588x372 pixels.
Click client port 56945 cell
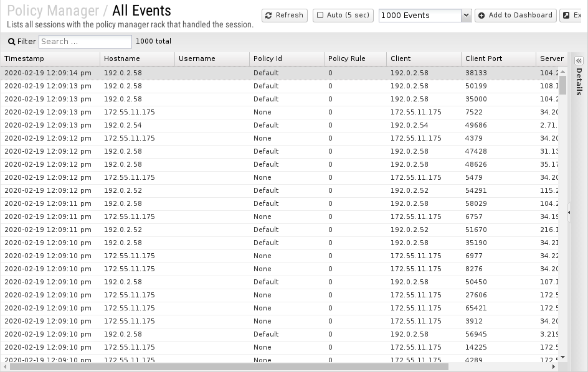coord(498,335)
